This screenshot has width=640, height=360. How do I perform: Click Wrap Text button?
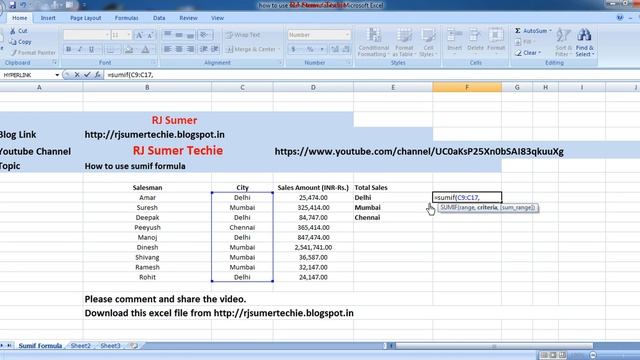243,35
